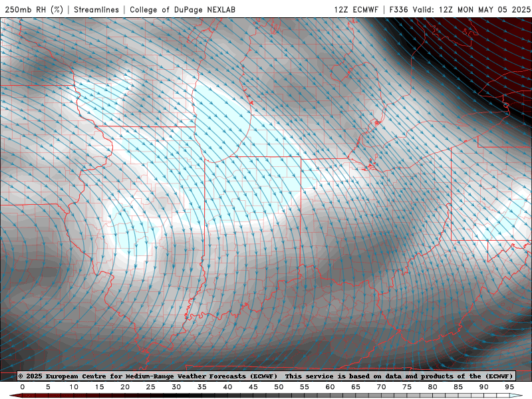
Task: Click the color scale label "50"
Action: click(x=279, y=387)
